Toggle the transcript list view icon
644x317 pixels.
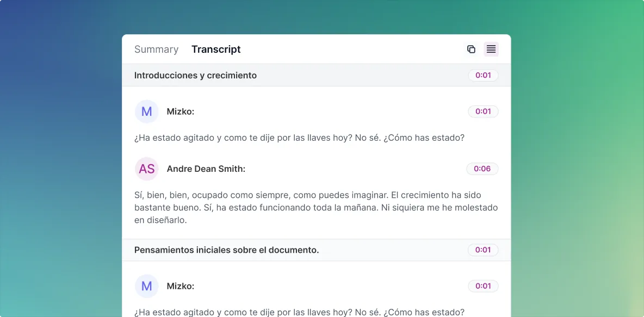(x=491, y=49)
